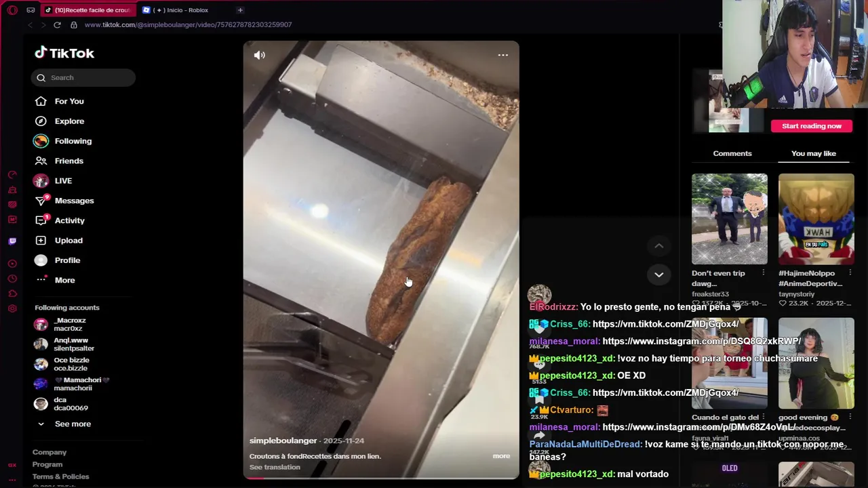The height and width of the screenshot is (488, 868).
Task: Click the See translation link
Action: (x=275, y=467)
